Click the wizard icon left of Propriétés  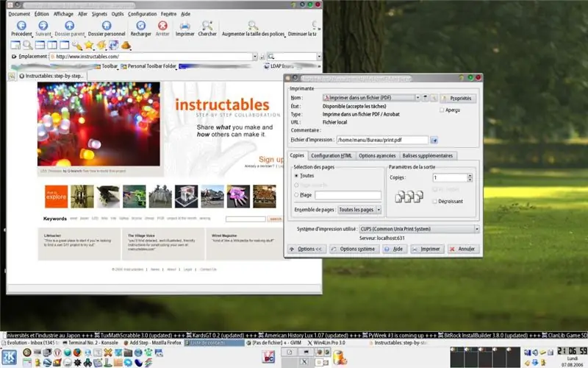pyautogui.click(x=434, y=98)
